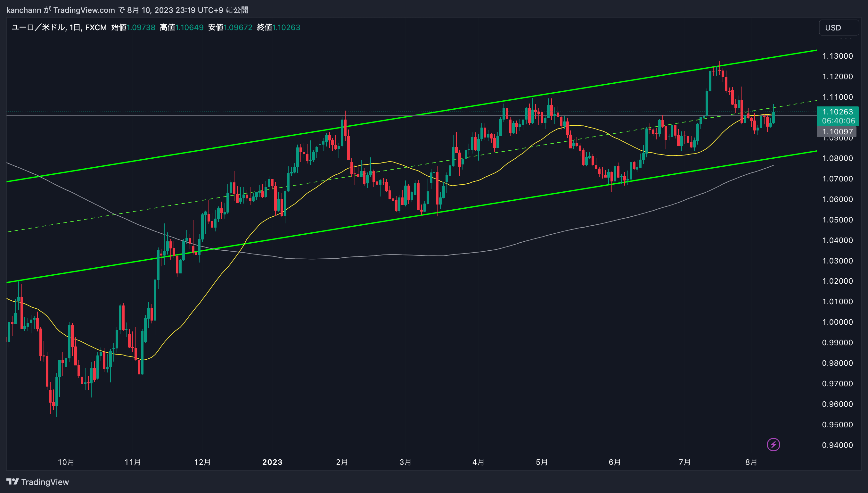Click the countdown timer 06:40:06
868x493 pixels.
point(839,121)
